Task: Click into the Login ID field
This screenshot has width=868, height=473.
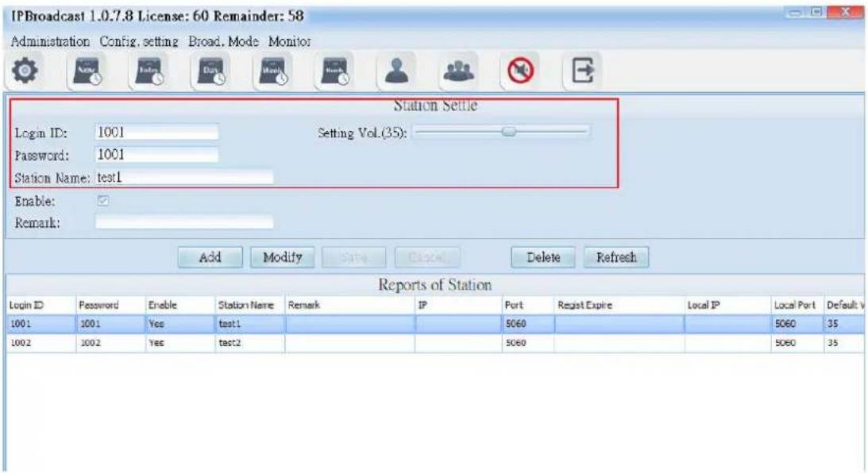Action: point(156,133)
